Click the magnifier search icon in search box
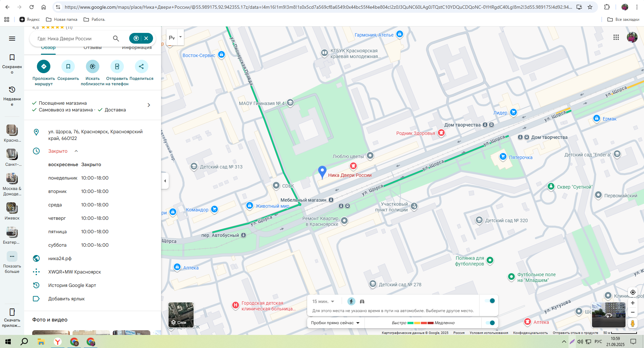 tap(116, 39)
